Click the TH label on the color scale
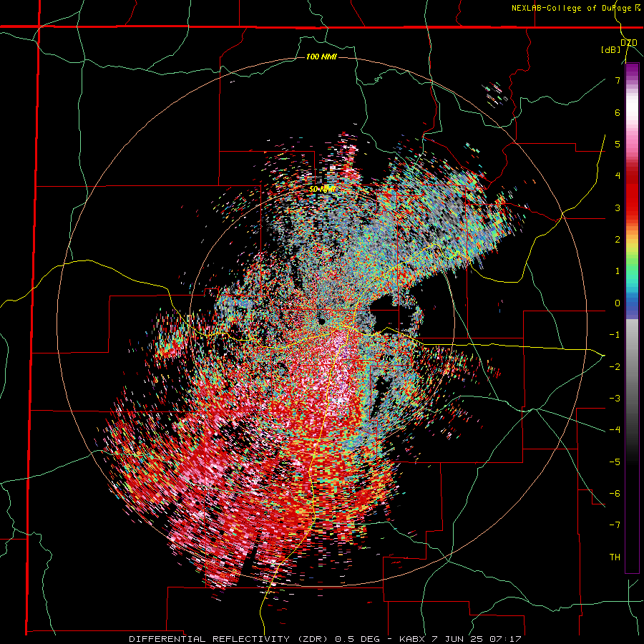 [615, 557]
